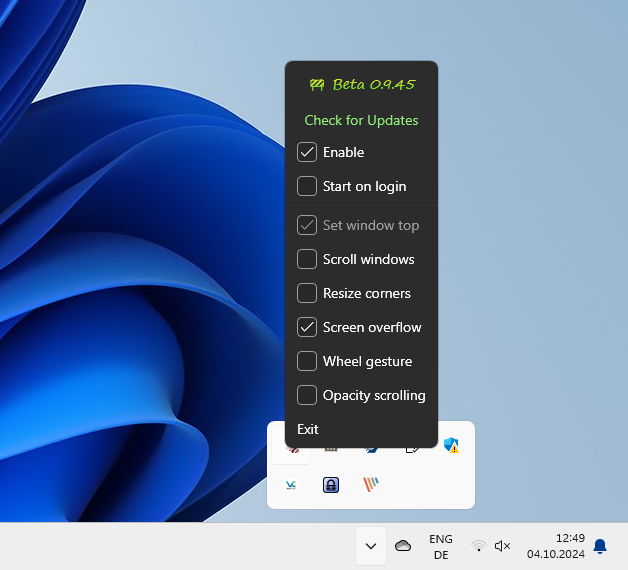Open the KeePass padlock tray icon
This screenshot has width=628, height=570.
tap(331, 485)
